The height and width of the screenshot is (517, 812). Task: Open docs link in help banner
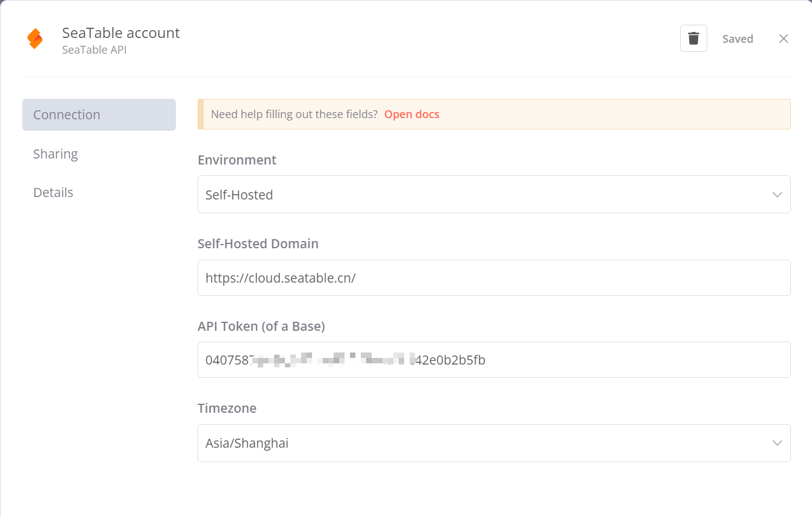[x=411, y=114]
